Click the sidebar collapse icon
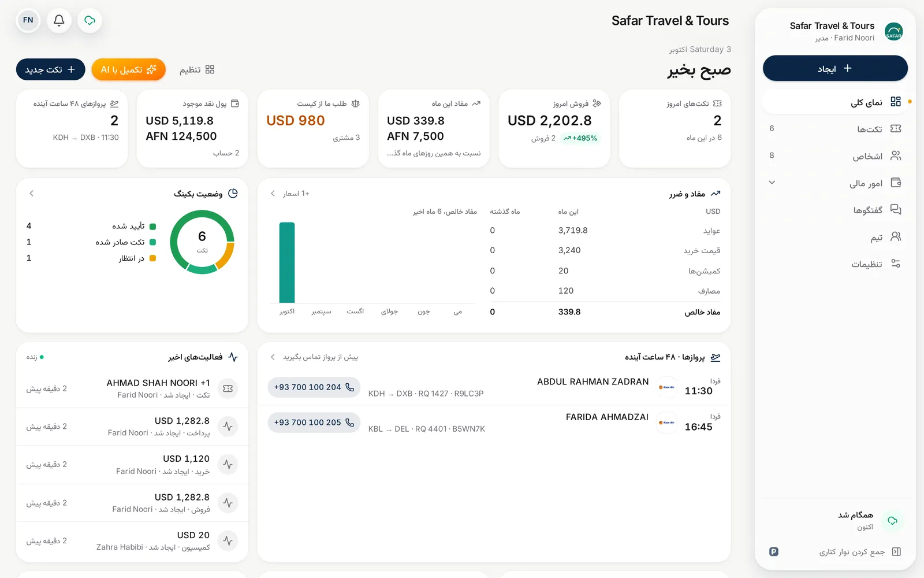Viewport: 924px width, 578px height. pos(896,552)
